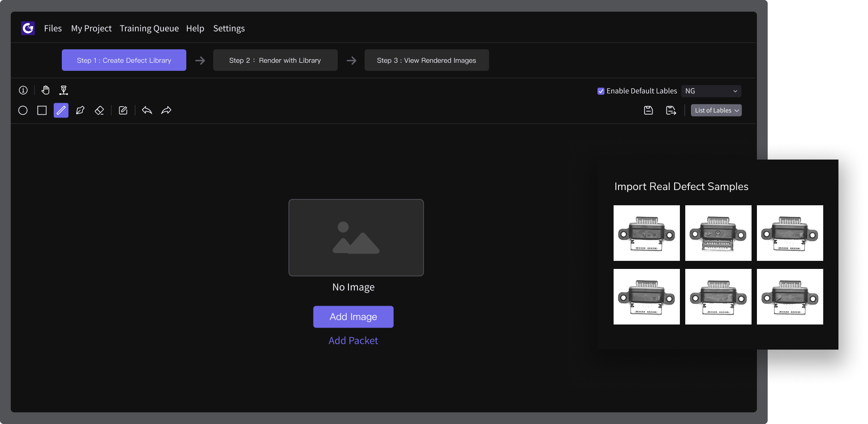The height and width of the screenshot is (424, 868).
Task: Go to Step 2: Render with Library
Action: 275,60
